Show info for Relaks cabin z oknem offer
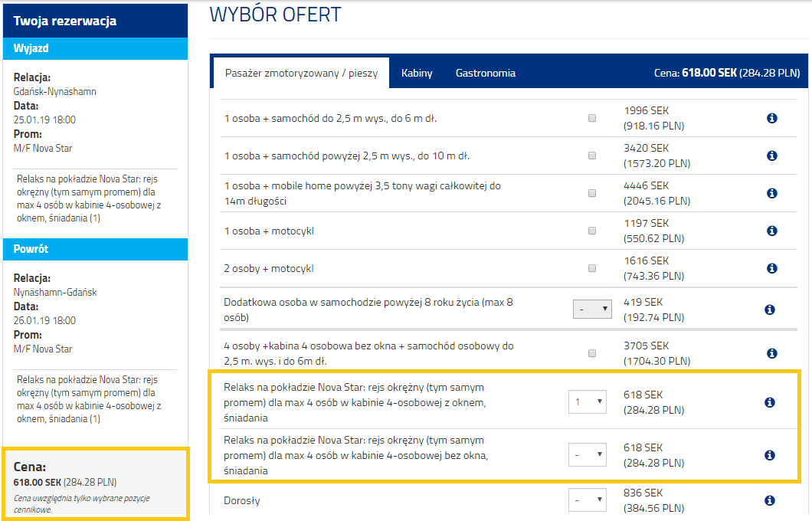The image size is (812, 521). pyautogui.click(x=770, y=402)
